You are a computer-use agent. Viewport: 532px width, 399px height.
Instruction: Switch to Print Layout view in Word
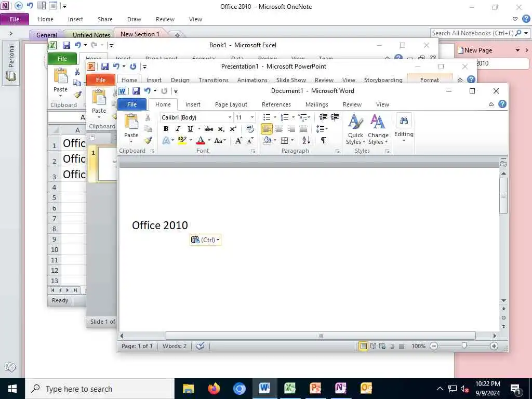pos(363,346)
